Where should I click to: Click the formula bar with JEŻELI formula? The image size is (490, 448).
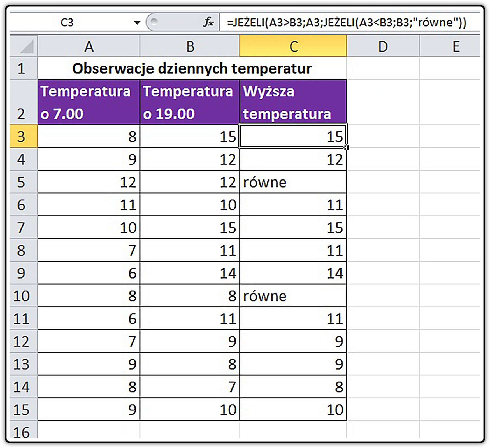[350, 22]
